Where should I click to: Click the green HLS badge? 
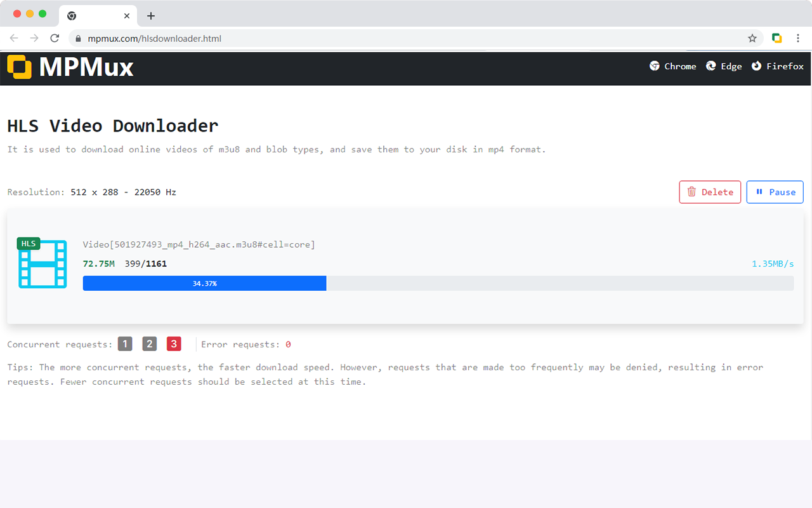(29, 244)
